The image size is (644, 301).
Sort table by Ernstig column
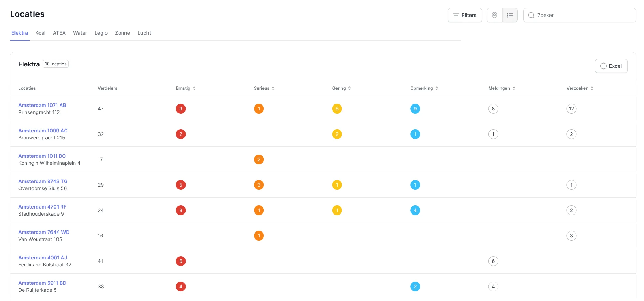186,88
